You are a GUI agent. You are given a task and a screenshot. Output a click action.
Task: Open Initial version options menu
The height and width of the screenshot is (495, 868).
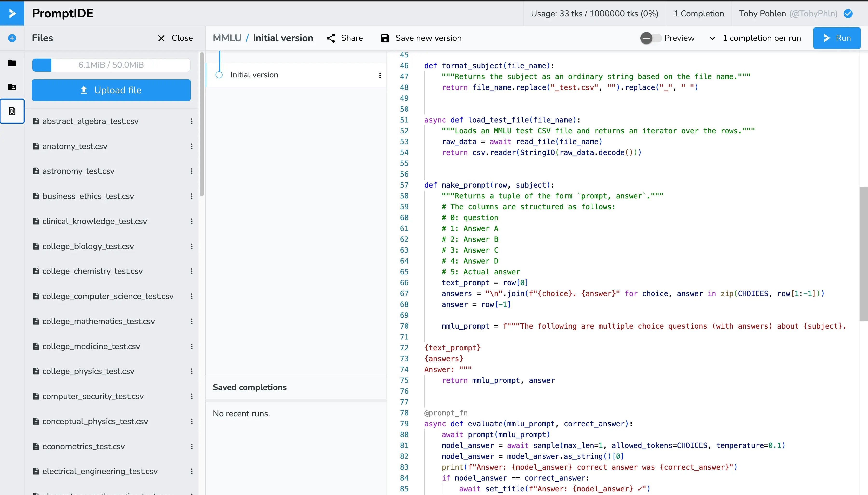tap(380, 75)
